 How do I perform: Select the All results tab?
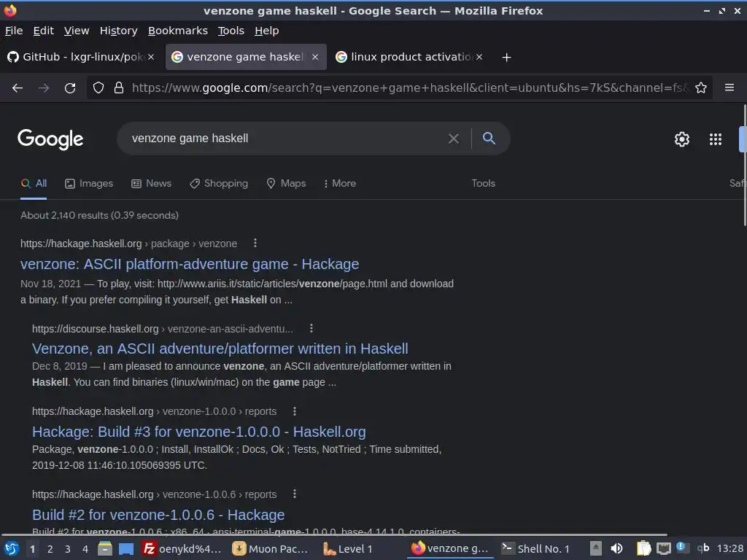(34, 184)
